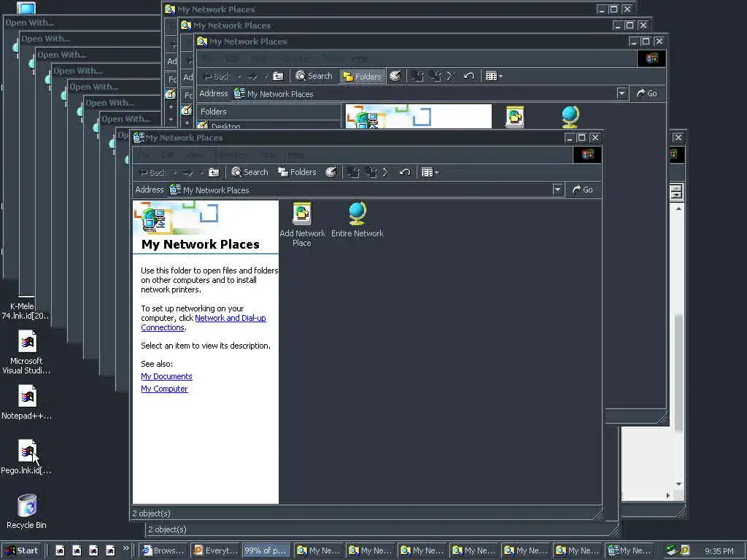This screenshot has width=747, height=560.
Task: Click Search in background window with Folders pane
Action: point(314,76)
